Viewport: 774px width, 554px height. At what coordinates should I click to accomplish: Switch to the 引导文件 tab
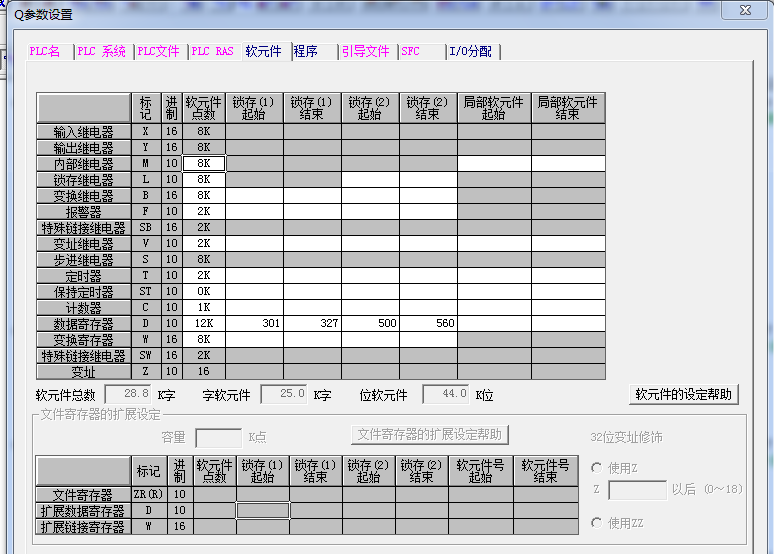pyautogui.click(x=365, y=51)
